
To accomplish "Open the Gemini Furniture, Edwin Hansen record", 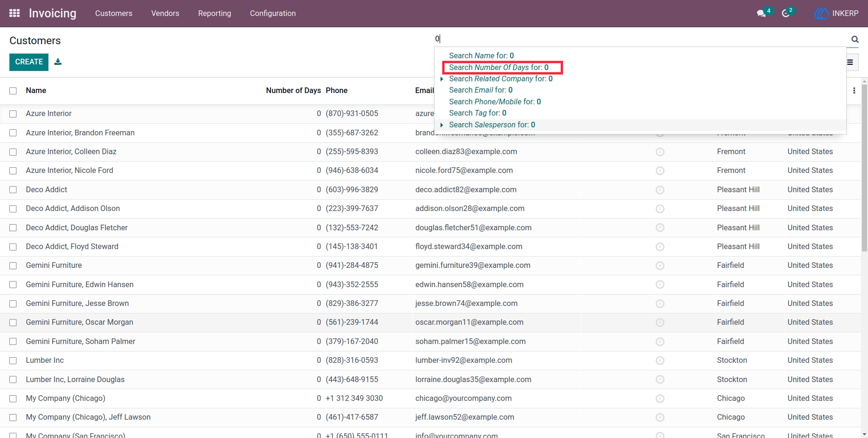I will pyautogui.click(x=79, y=285).
